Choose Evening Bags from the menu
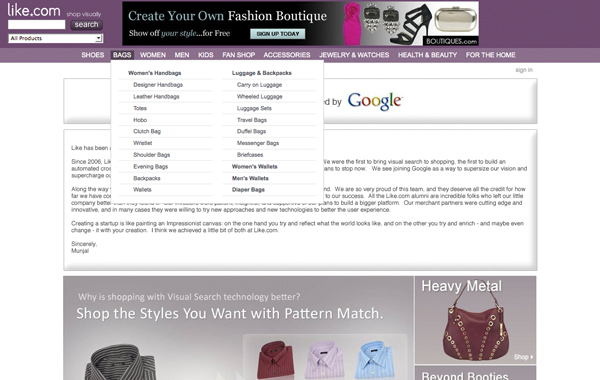 coord(150,166)
